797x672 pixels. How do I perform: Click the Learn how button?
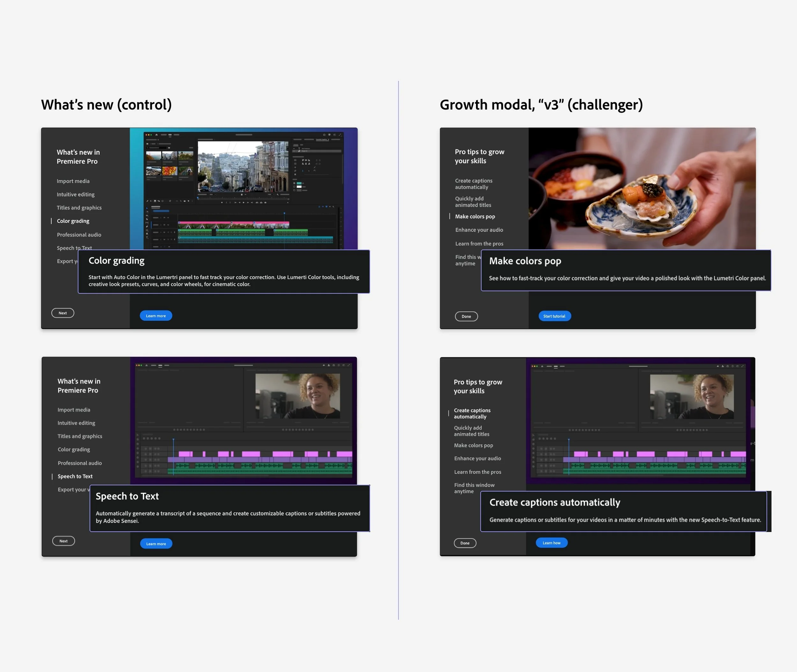click(551, 543)
